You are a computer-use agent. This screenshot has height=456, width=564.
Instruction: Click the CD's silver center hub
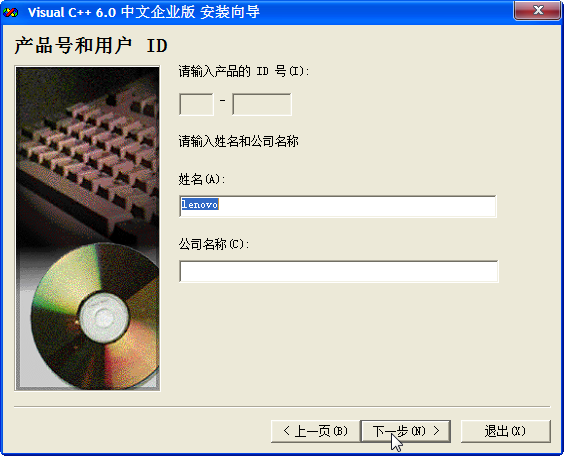[103, 318]
